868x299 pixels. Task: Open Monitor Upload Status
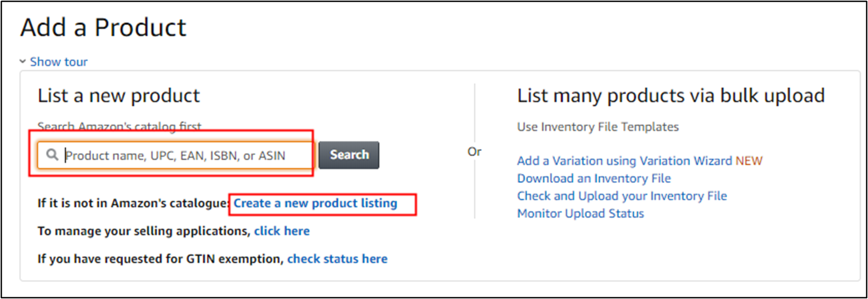(580, 214)
